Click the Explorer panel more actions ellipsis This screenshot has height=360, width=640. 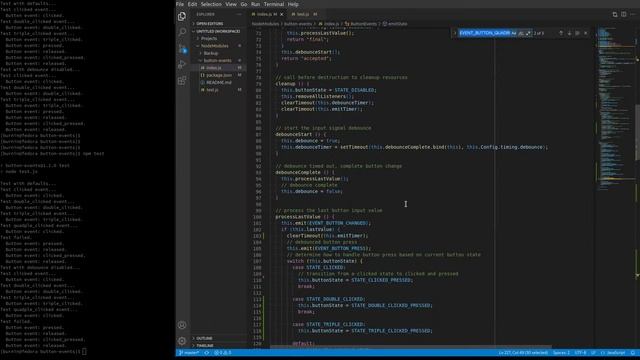tap(239, 14)
